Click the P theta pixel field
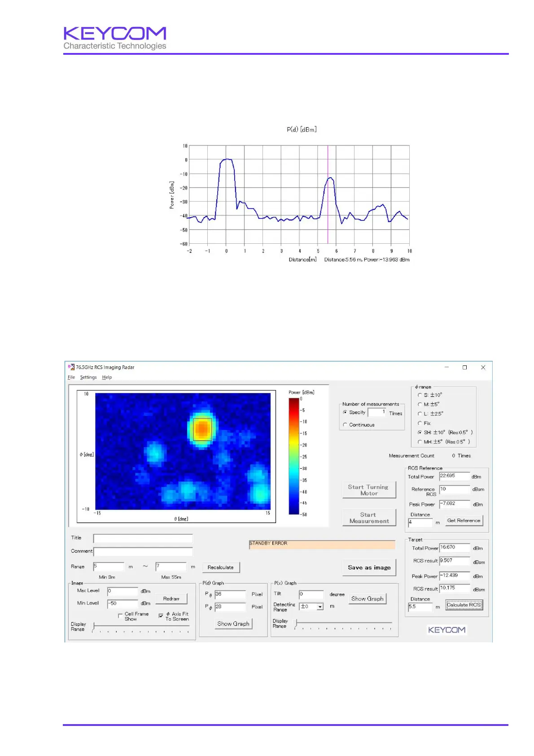 (230, 594)
